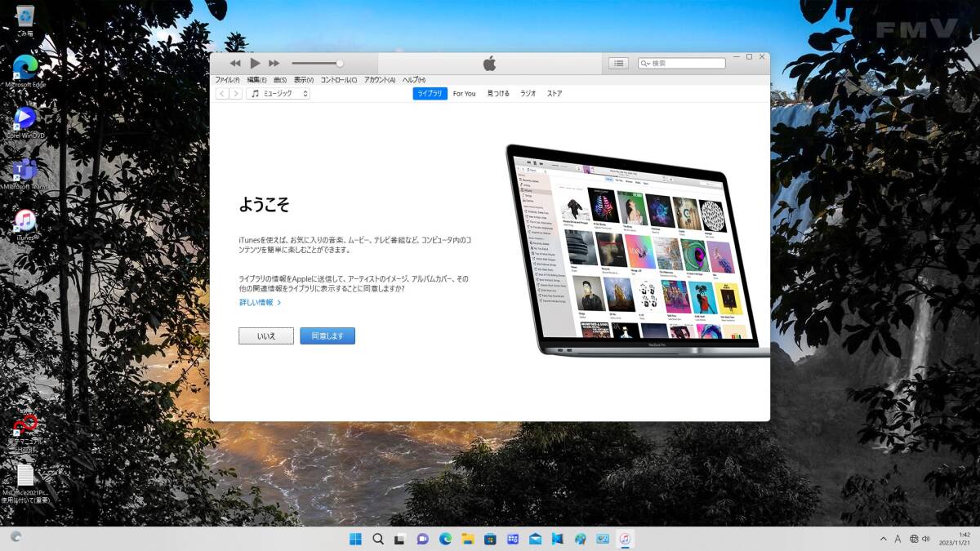The height and width of the screenshot is (551, 980).
Task: Open the 編集 menu
Action: tap(257, 80)
